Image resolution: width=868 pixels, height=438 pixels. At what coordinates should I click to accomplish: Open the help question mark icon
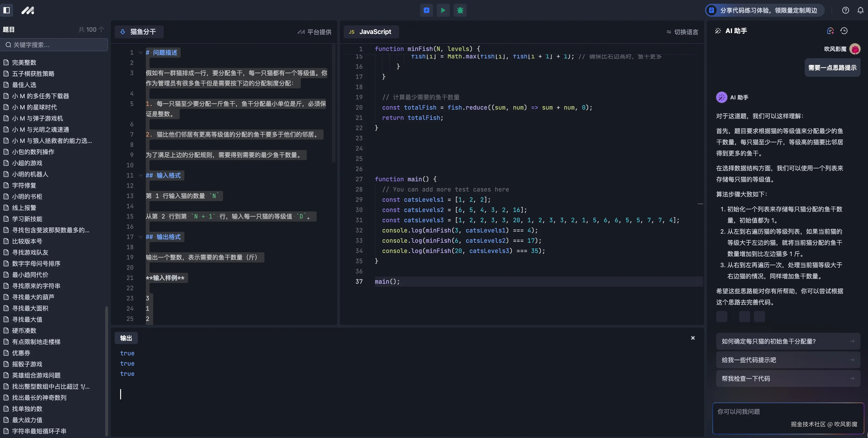click(845, 10)
